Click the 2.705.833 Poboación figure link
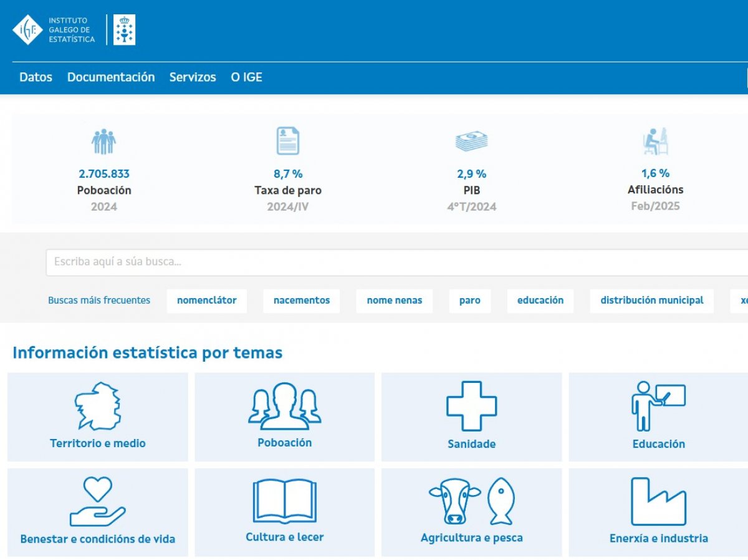This screenshot has width=748, height=560. [x=104, y=174]
